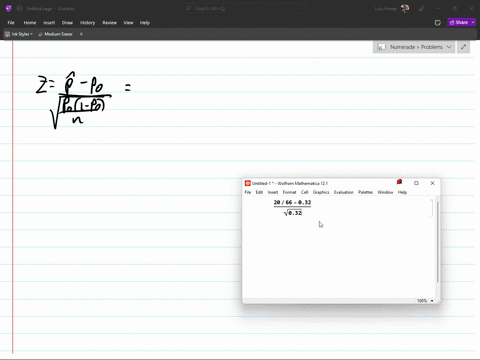This screenshot has height=360, width=480.
Task: Open the 100% zoom dropdown in Mathematica
Action: (425, 301)
